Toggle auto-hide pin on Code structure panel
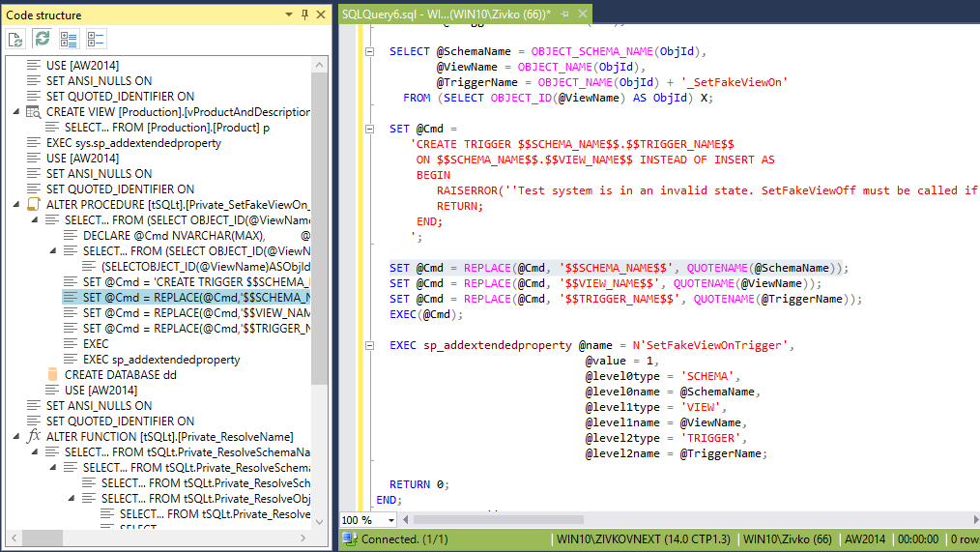The height and width of the screenshot is (552, 980). click(305, 15)
